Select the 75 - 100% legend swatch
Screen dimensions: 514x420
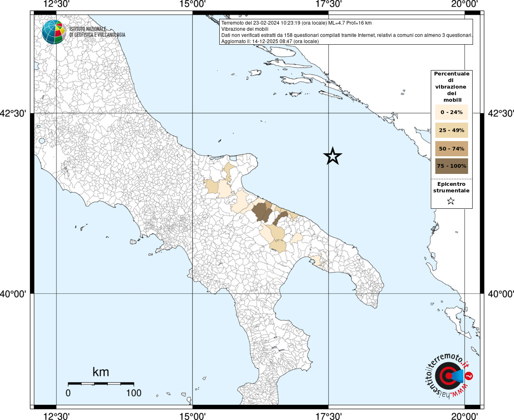pyautogui.click(x=451, y=166)
